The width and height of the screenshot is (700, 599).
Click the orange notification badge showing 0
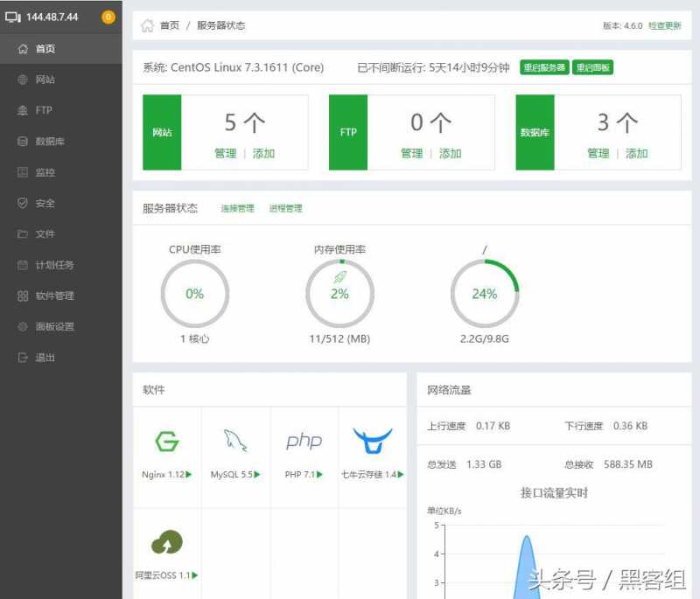tap(108, 17)
